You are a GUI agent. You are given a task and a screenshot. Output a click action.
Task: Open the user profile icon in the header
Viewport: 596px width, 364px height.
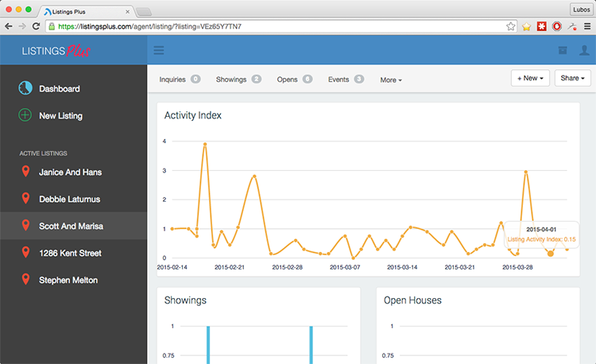(x=584, y=50)
